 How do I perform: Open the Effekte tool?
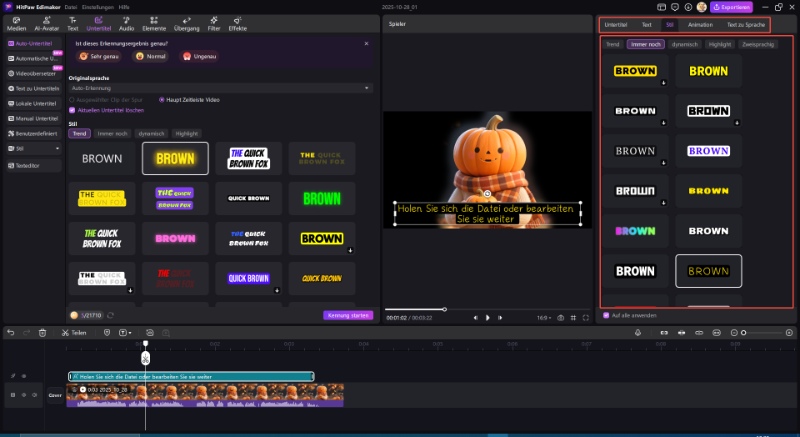(237, 22)
